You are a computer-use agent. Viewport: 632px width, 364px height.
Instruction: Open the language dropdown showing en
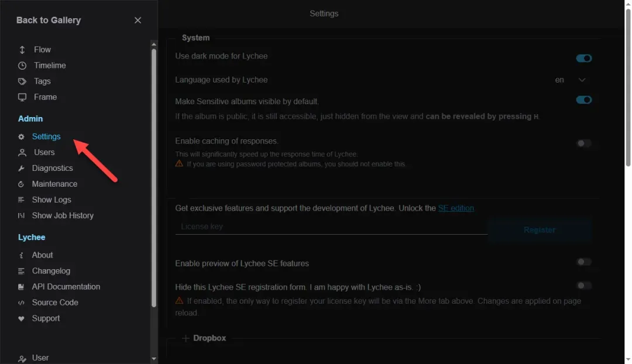pyautogui.click(x=571, y=80)
